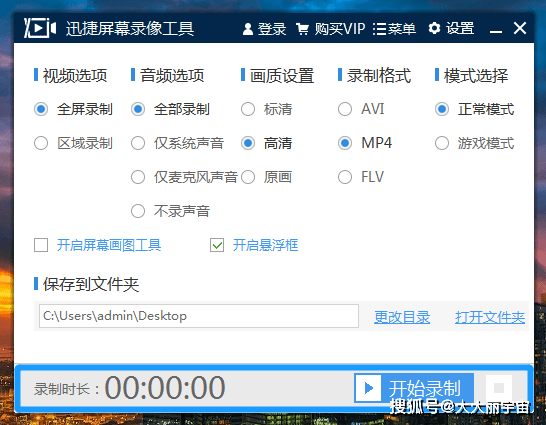Minimize the recorder window
This screenshot has width=546, height=425.
[x=496, y=30]
